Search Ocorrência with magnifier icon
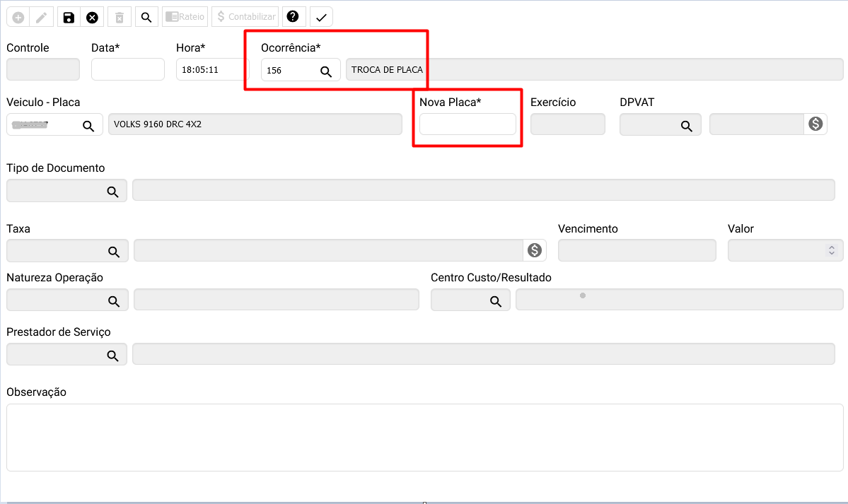The height and width of the screenshot is (504, 848). tap(326, 71)
